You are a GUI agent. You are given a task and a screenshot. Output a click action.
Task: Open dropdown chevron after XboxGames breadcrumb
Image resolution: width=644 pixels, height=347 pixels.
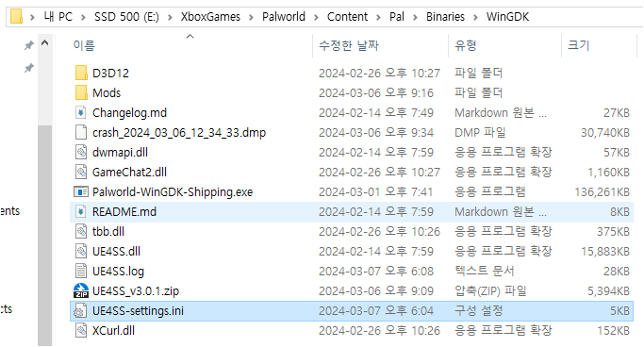click(x=252, y=17)
